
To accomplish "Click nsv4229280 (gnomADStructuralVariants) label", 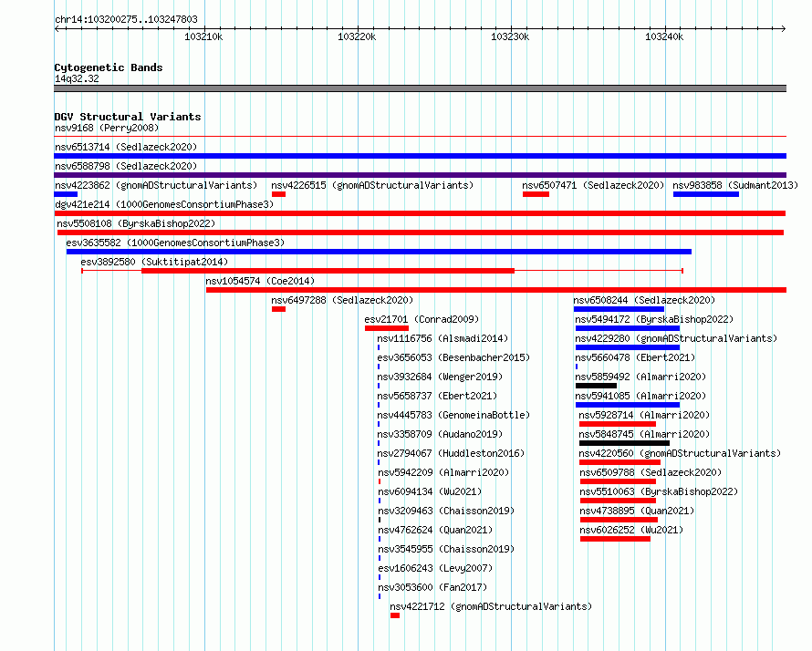I will 676,338.
